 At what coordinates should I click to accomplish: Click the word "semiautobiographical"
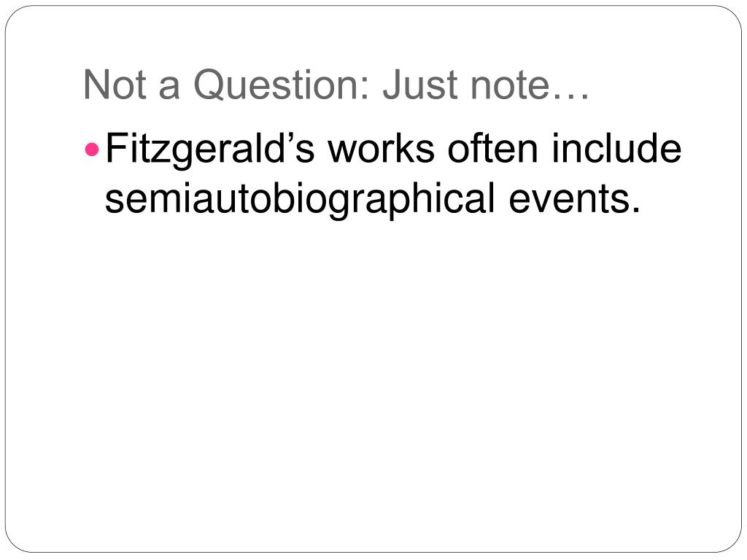click(300, 200)
